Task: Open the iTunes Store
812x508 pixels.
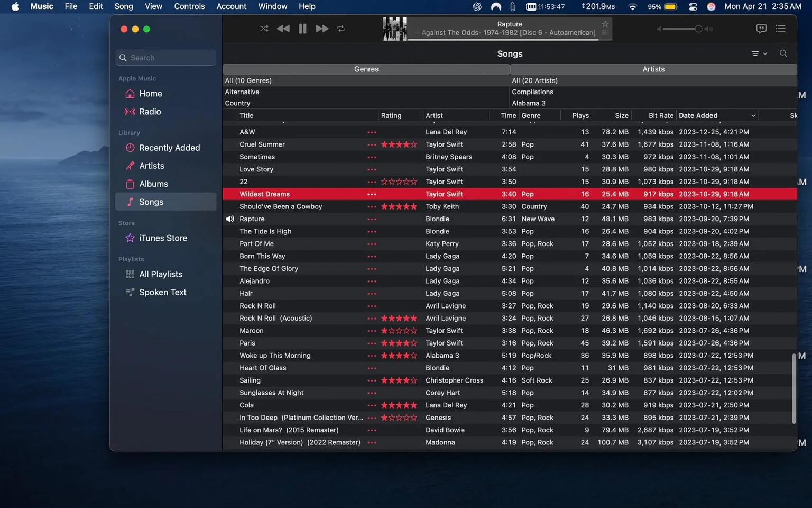Action: pyautogui.click(x=165, y=238)
